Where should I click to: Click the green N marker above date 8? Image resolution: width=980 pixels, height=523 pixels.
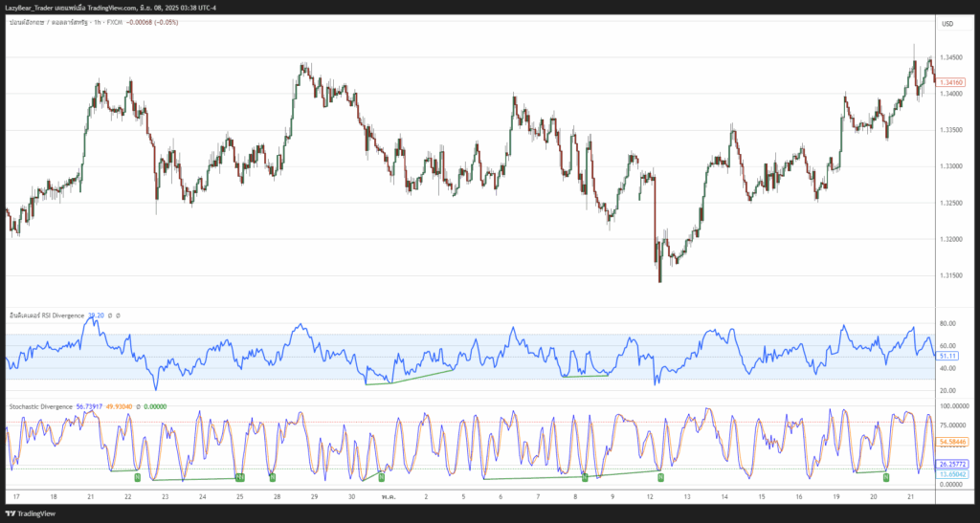pyautogui.click(x=585, y=476)
